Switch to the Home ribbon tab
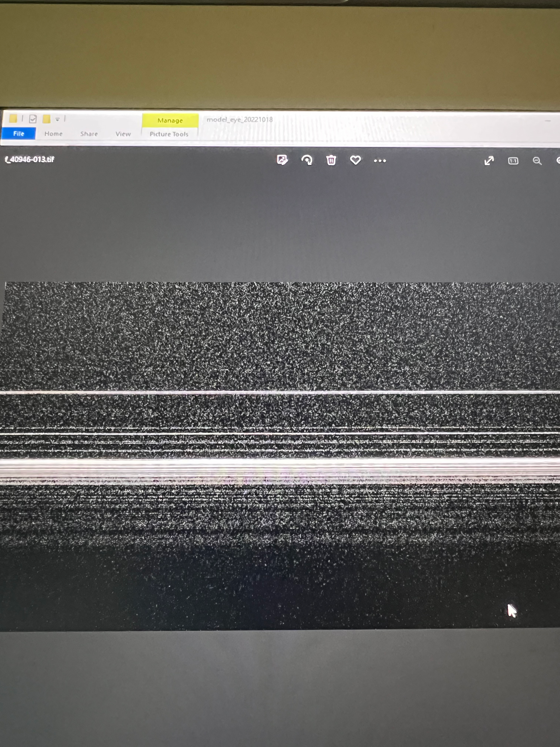The height and width of the screenshot is (747, 560). (x=53, y=134)
